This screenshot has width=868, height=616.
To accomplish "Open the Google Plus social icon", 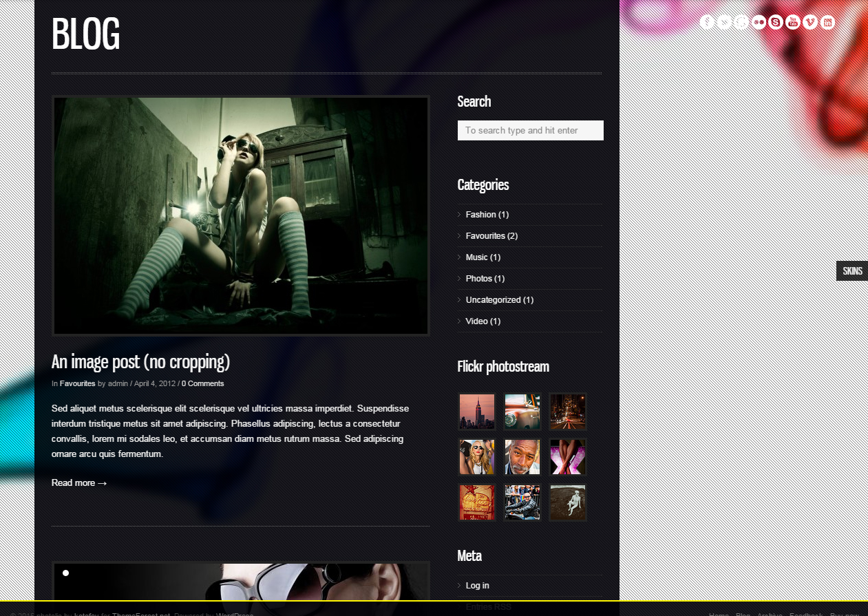I will tap(741, 22).
